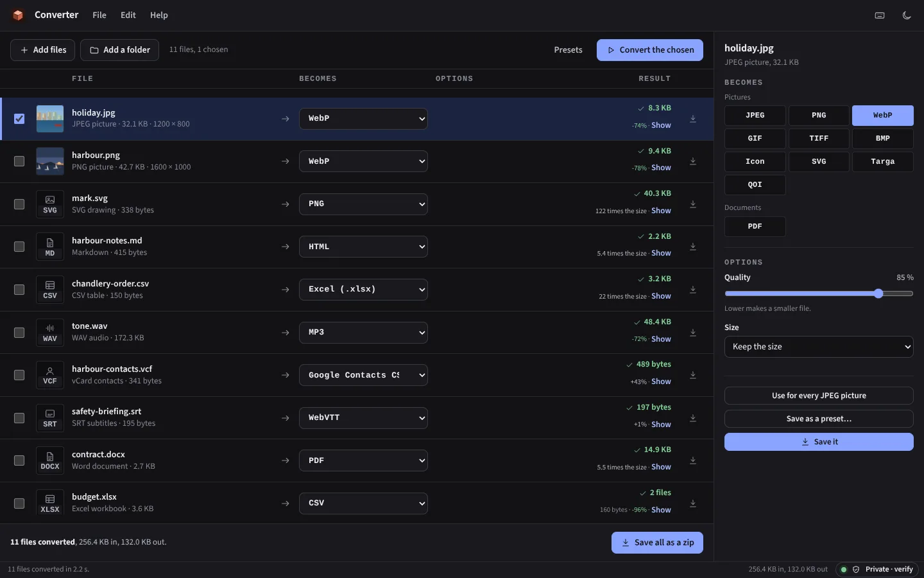The height and width of the screenshot is (578, 924).
Task: Adjust the Quality slider
Action: pyautogui.click(x=819, y=293)
